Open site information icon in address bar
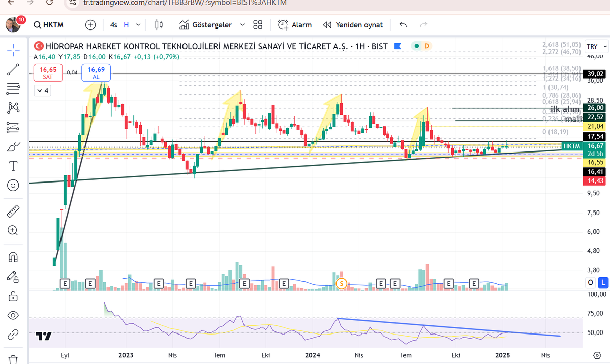The height and width of the screenshot is (364, 610). click(74, 3)
